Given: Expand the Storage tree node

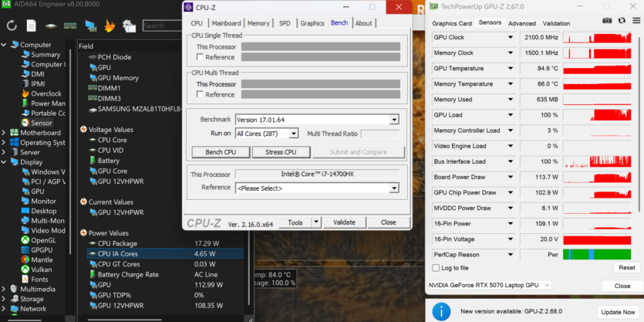Looking at the screenshot, I should [4, 299].
